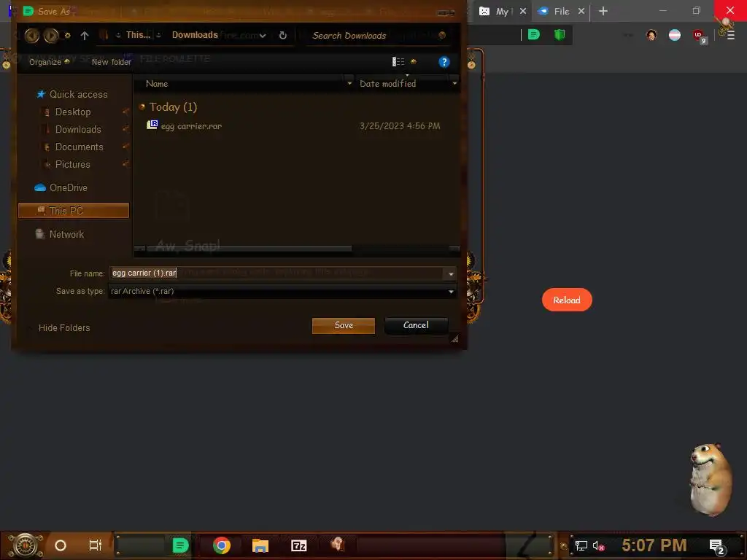Open Documents folder in sidebar
Image resolution: width=747 pixels, height=560 pixels.
[79, 147]
